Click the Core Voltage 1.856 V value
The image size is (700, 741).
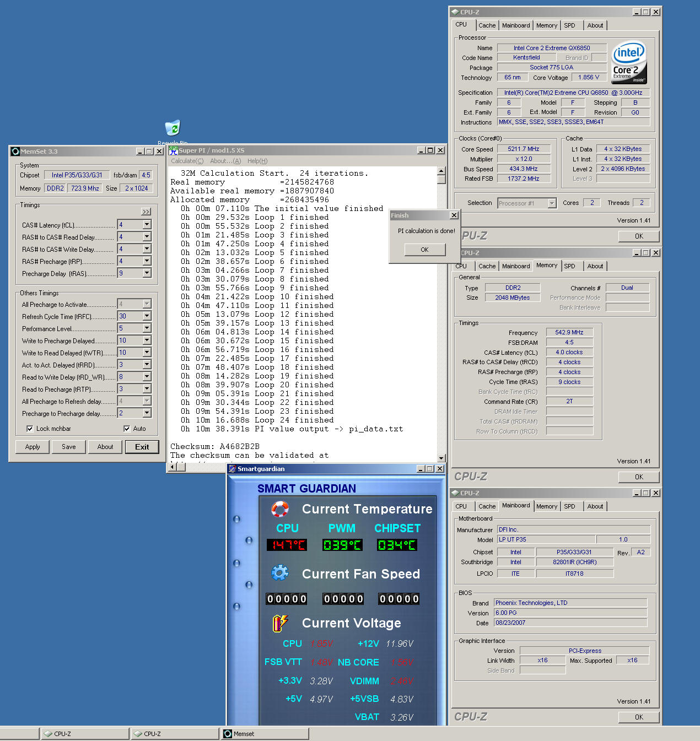pos(589,77)
